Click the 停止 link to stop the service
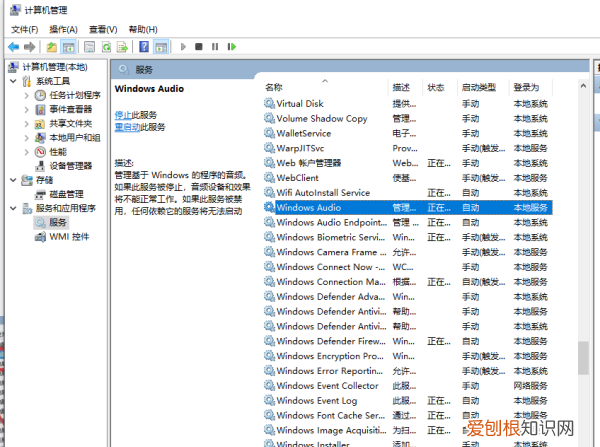 pos(123,115)
